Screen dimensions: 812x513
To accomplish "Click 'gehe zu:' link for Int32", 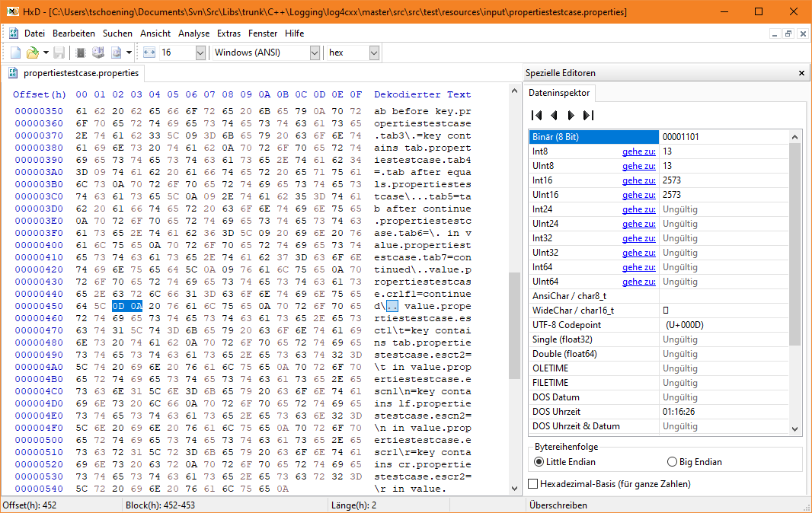I will (x=639, y=239).
